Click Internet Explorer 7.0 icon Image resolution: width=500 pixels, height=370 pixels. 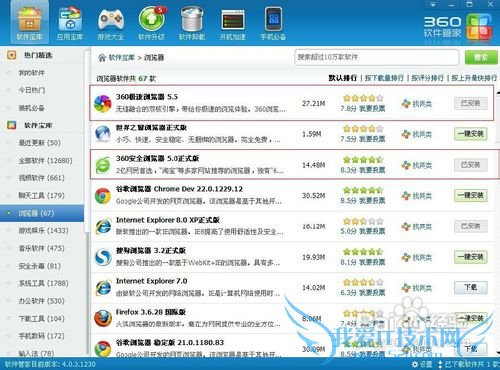click(x=103, y=288)
